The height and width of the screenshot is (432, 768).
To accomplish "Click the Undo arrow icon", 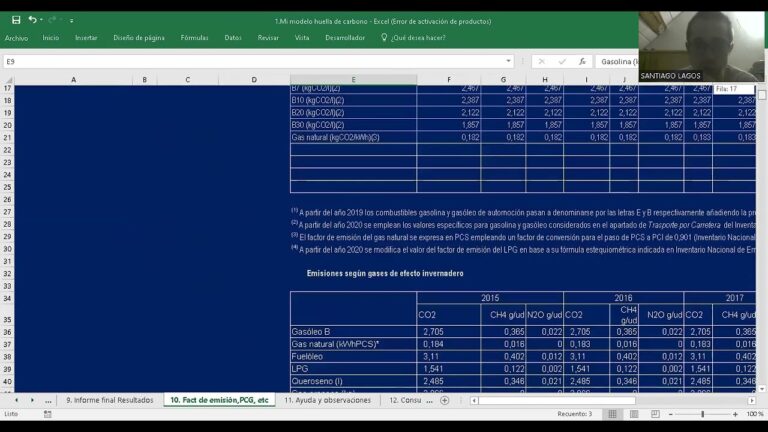I will click(32, 20).
